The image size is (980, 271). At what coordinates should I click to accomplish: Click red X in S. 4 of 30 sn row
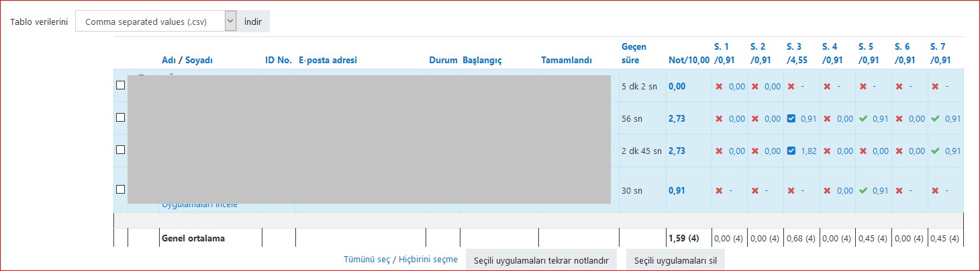(827, 191)
